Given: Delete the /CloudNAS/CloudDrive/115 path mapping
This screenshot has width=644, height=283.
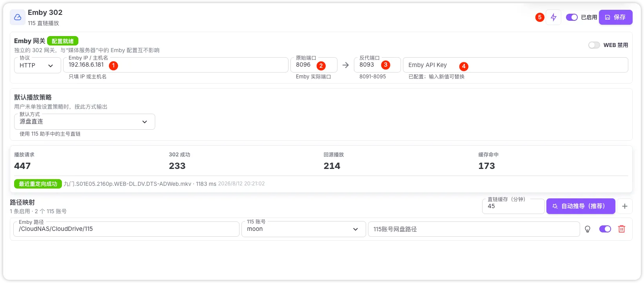Looking at the screenshot, I should point(622,229).
